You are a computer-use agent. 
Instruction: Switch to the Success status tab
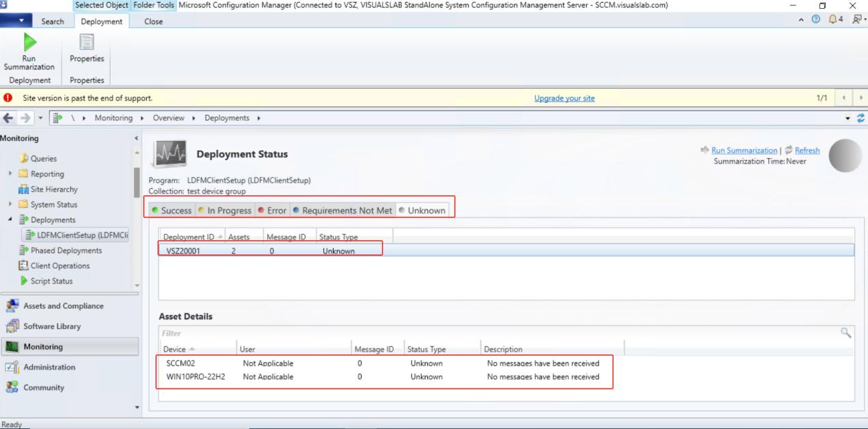coord(172,211)
